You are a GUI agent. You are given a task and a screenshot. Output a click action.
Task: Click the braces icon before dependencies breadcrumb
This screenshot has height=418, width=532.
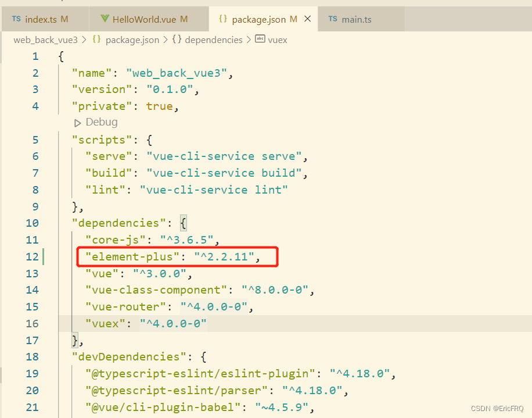[x=177, y=40]
